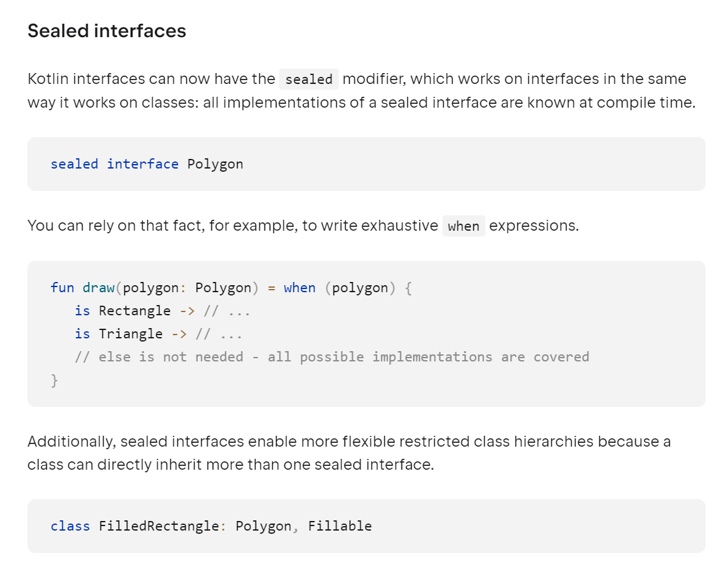728x562 pixels.
Task: Click the class keyword in last snippet
Action: 70,526
